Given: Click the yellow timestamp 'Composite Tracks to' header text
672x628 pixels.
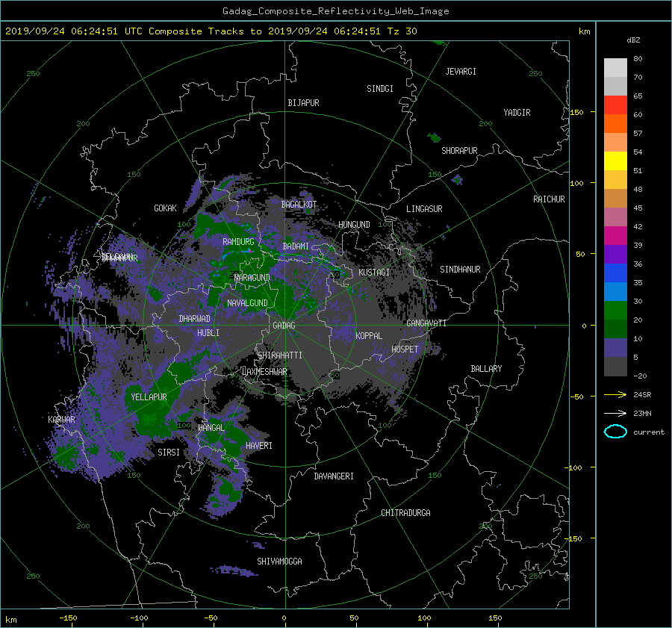Looking at the screenshot, I should coord(205,31).
